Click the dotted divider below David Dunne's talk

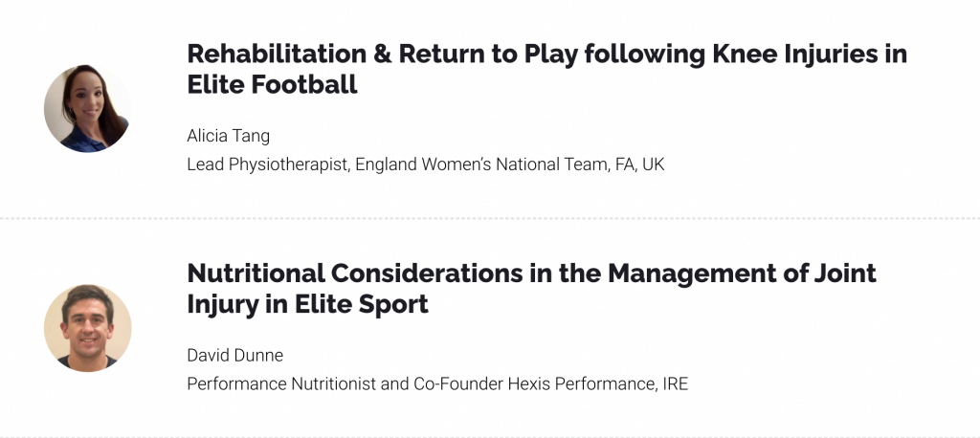(490, 436)
